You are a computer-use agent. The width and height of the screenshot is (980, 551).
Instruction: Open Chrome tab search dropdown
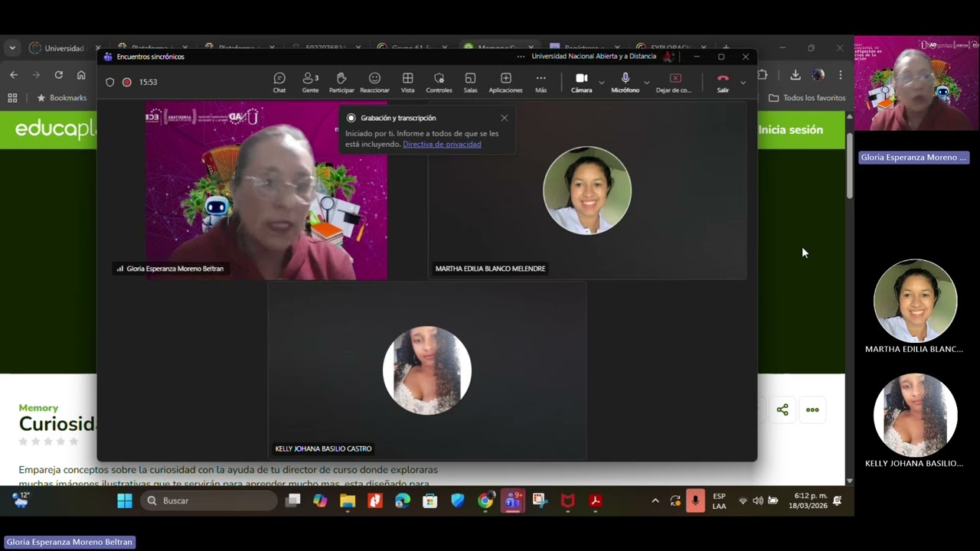click(x=12, y=47)
